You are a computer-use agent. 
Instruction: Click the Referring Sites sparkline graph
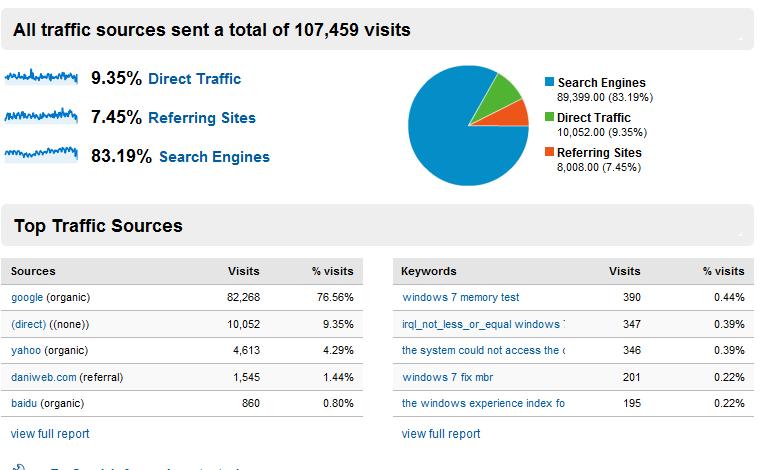41,116
